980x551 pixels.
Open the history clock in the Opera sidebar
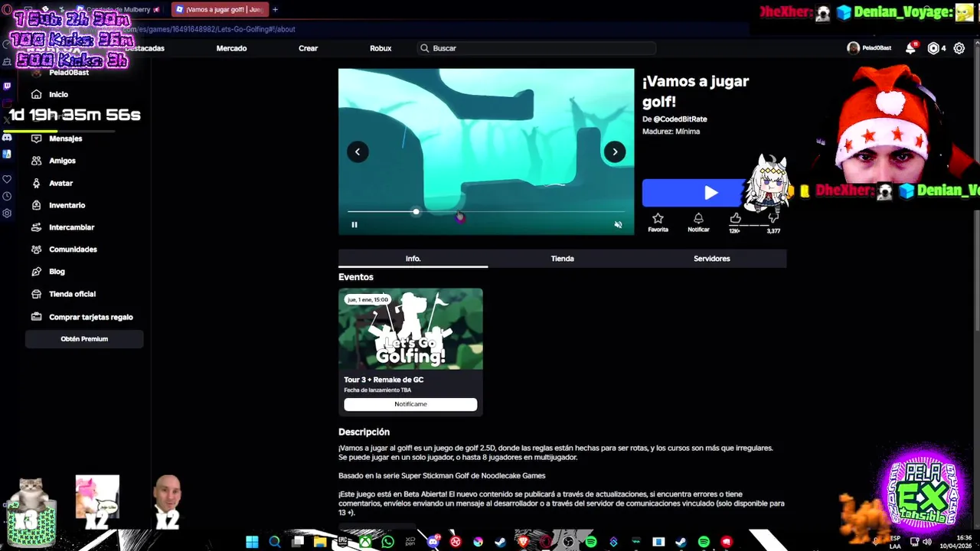[7, 197]
